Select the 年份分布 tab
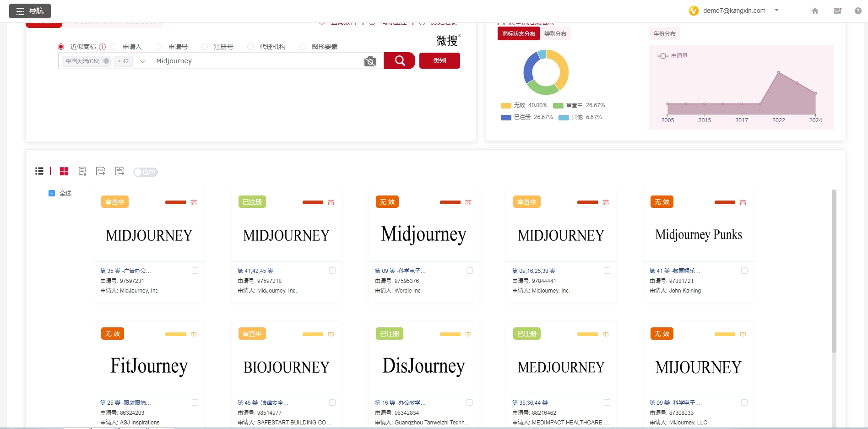The height and width of the screenshot is (429, 868). [x=664, y=34]
